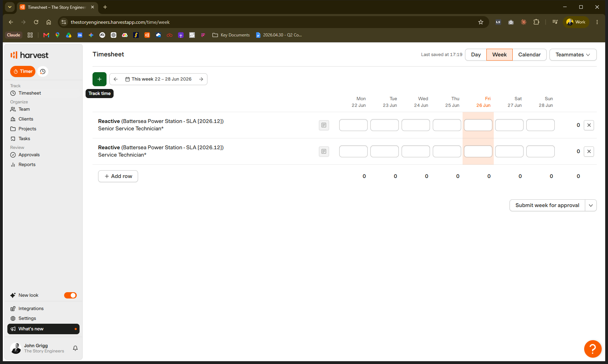Open the This week date picker
Screen dimensions: 608x364
(x=158, y=79)
